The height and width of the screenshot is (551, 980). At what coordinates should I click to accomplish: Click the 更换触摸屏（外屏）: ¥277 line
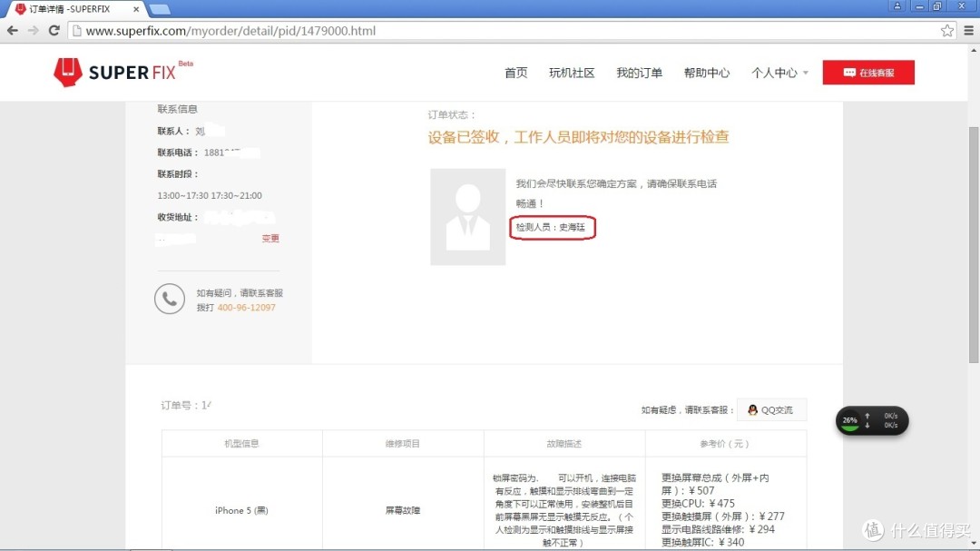click(723, 516)
